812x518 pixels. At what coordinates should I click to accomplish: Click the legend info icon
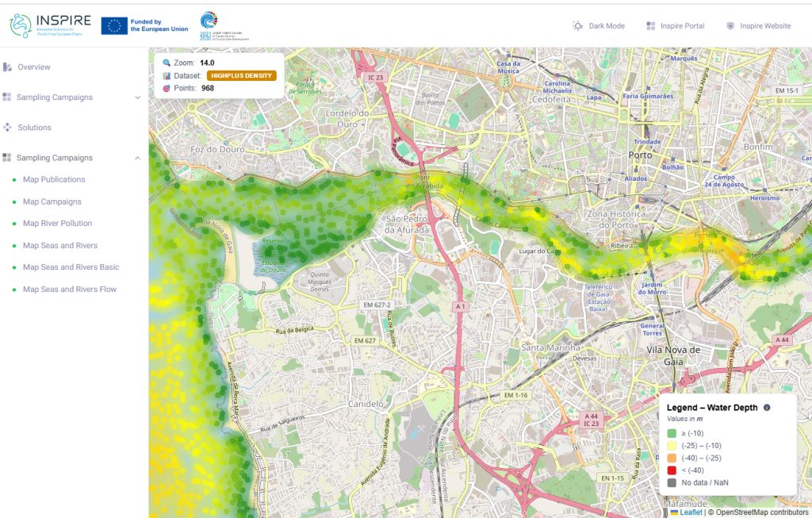click(767, 407)
